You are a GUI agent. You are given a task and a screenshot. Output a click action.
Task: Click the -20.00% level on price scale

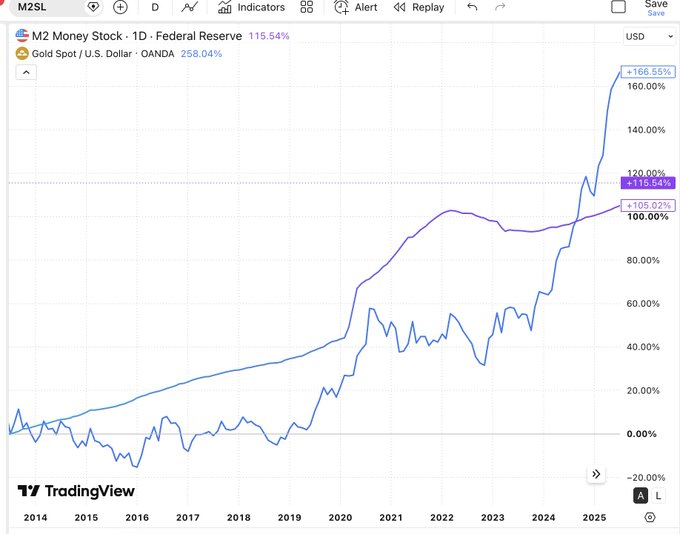tap(646, 478)
